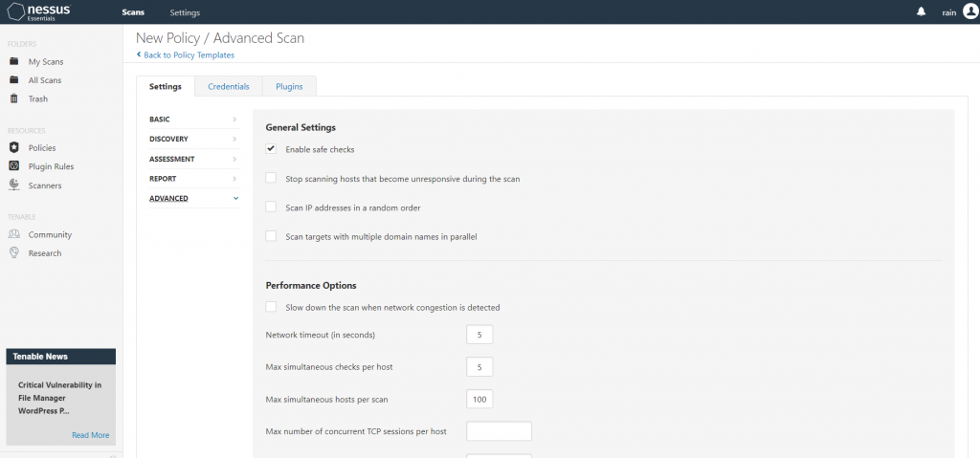Go Back to Policy Templates
Viewport: 980px width, 458px height.
[186, 55]
